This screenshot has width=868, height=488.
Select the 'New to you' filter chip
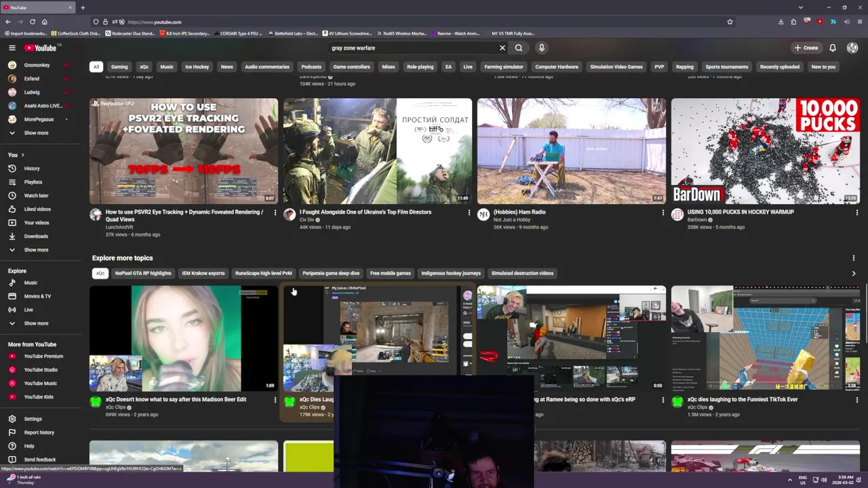823,67
